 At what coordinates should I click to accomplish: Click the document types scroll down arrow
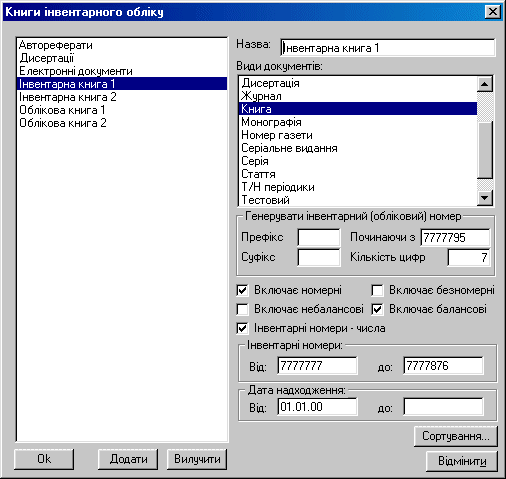(x=485, y=198)
